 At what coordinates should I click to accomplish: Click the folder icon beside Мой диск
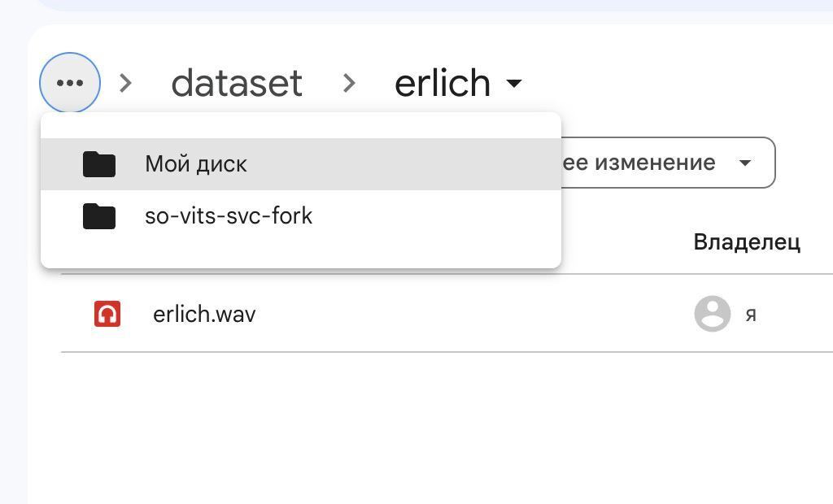(x=99, y=164)
